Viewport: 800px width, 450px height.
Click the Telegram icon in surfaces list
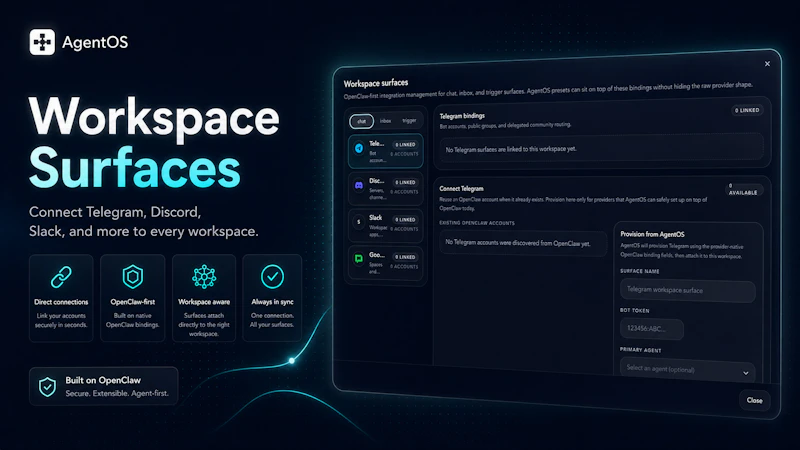[x=359, y=148]
